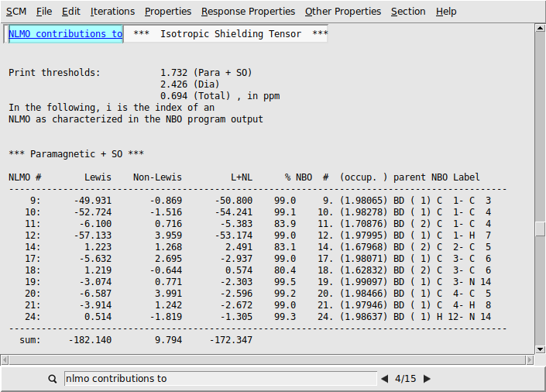Click the highlighted 'NLMO contributions to' text
546x392 pixels.
(x=65, y=34)
